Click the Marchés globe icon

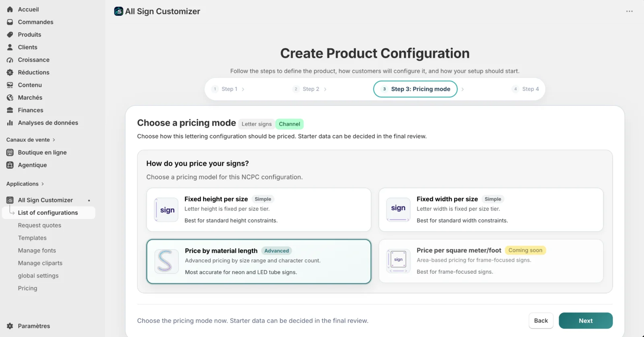pos(10,97)
